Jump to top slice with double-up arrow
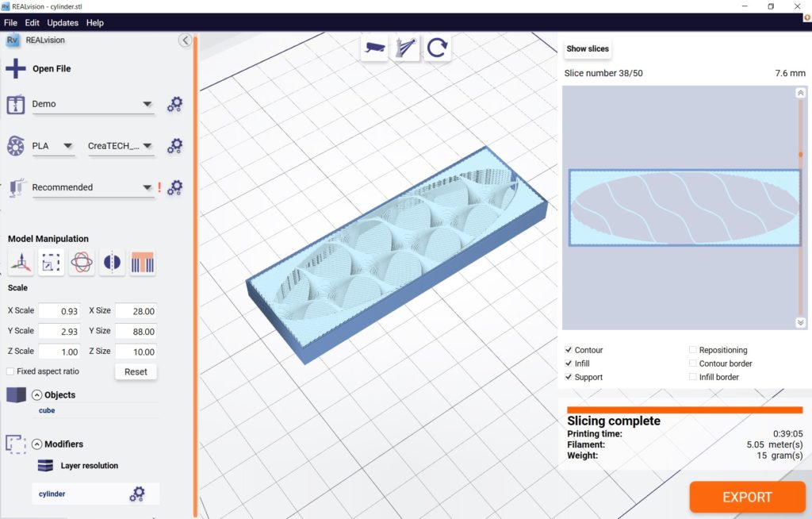This screenshot has width=812, height=519. click(x=801, y=93)
